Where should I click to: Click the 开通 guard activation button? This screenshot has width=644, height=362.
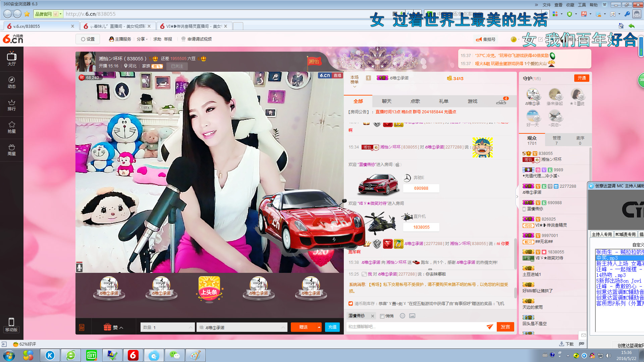tap(582, 78)
